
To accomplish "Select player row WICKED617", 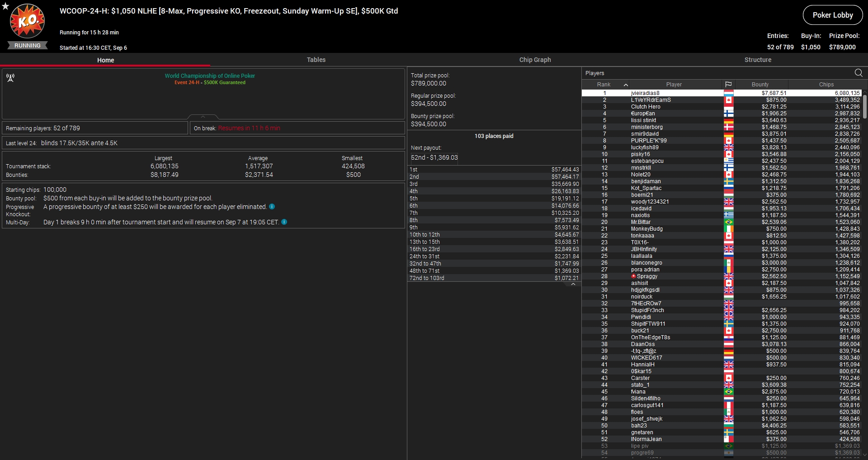I will pyautogui.click(x=722, y=358).
